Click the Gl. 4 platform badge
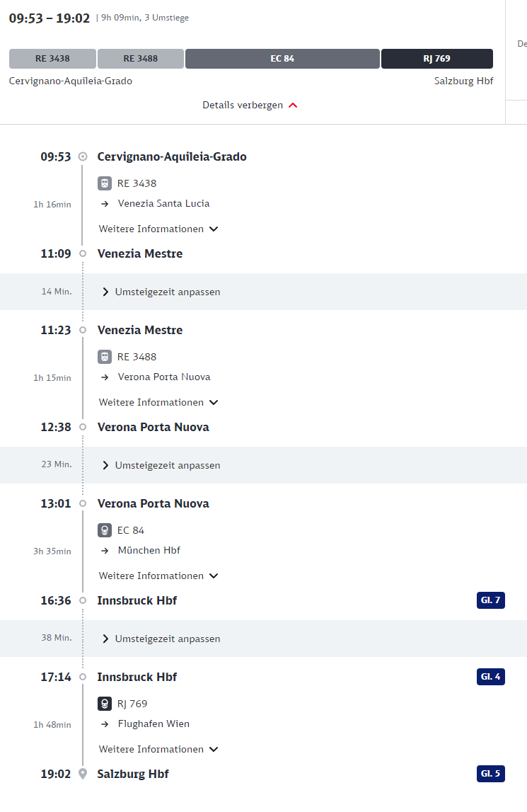Image resolution: width=527 pixels, height=812 pixels. pos(491,677)
